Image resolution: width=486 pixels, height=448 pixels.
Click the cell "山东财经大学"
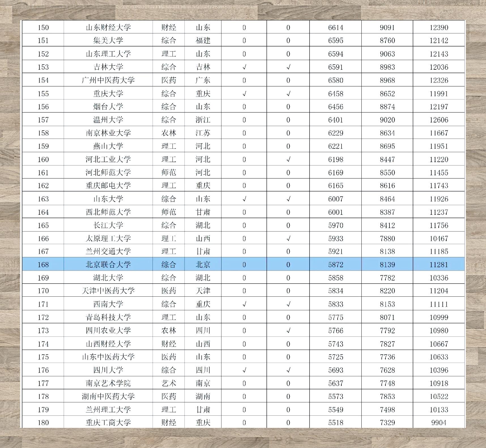108,27
